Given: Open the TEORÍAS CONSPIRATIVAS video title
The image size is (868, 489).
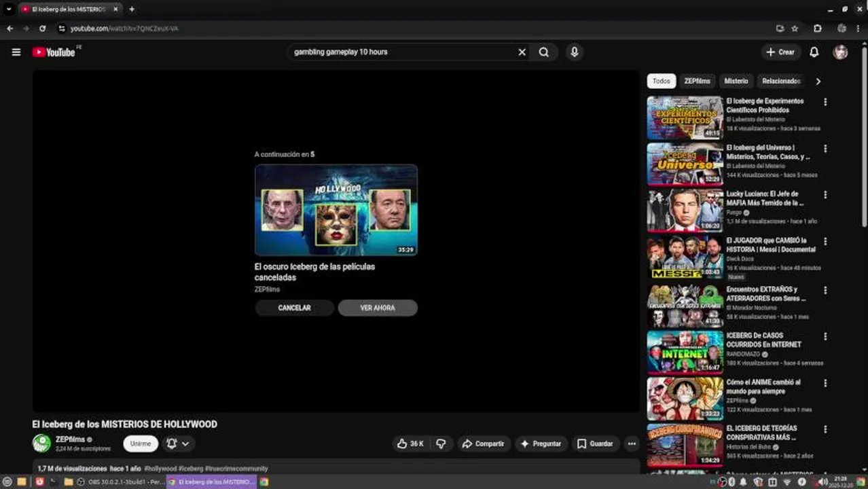Looking at the screenshot, I should coord(761,433).
